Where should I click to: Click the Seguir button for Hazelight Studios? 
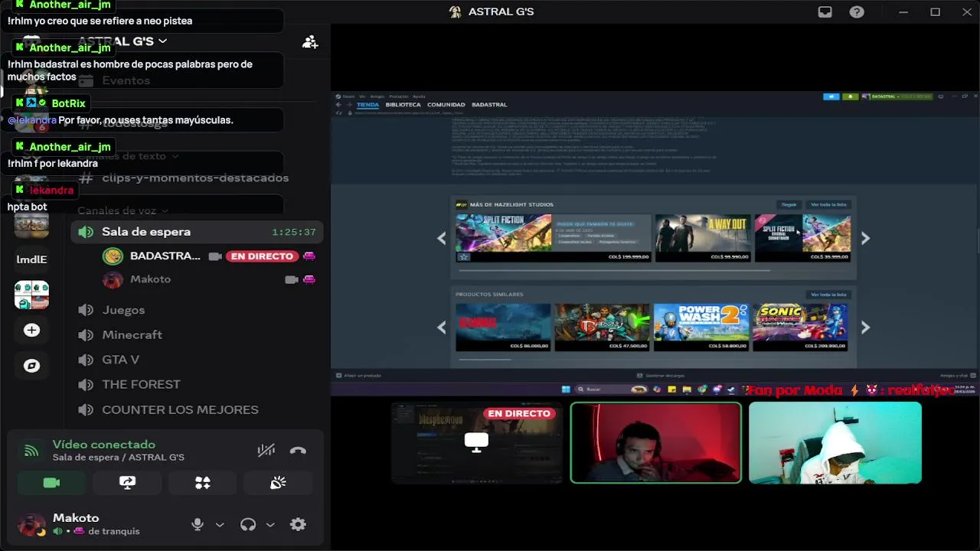[789, 204]
